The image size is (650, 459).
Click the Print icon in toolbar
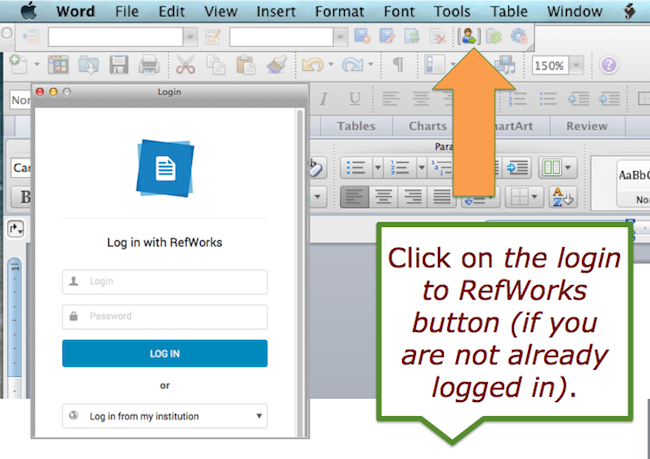point(149,66)
